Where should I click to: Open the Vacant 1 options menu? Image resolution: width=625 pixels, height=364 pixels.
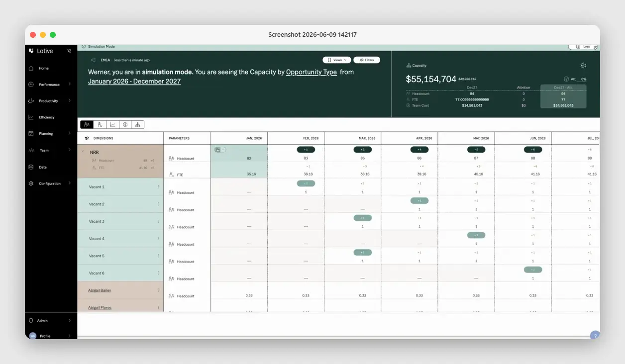pos(159,187)
